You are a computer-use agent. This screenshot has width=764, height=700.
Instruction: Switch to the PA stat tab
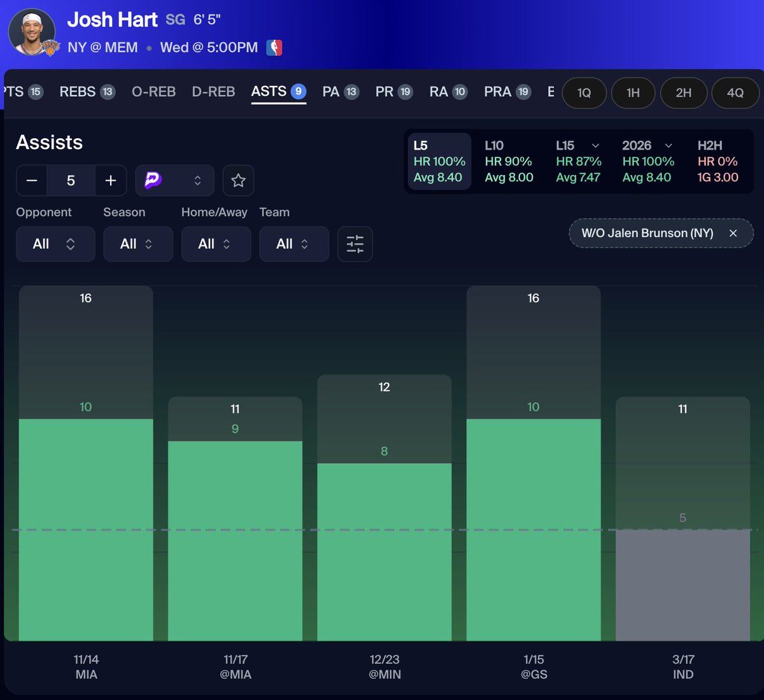click(x=341, y=92)
